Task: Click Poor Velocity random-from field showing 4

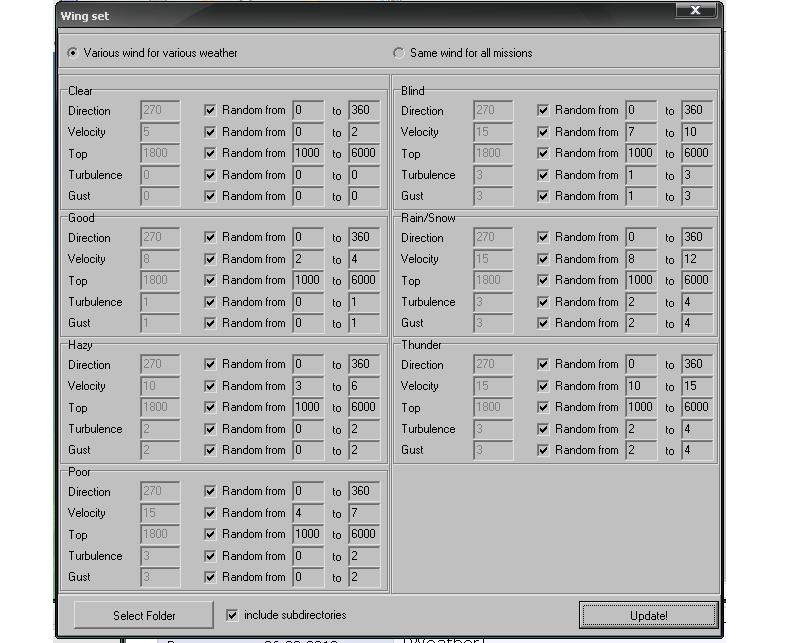Action: pos(308,513)
